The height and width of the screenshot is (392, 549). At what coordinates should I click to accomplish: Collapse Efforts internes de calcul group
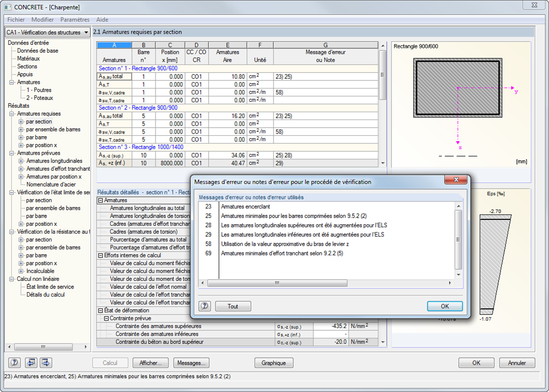(100, 255)
